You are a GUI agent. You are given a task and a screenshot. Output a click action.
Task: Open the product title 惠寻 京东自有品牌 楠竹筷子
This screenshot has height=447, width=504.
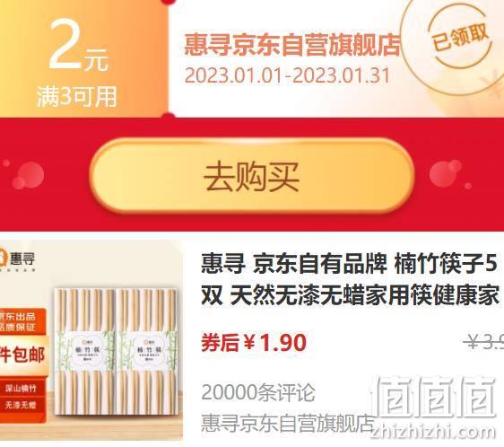tap(350, 280)
